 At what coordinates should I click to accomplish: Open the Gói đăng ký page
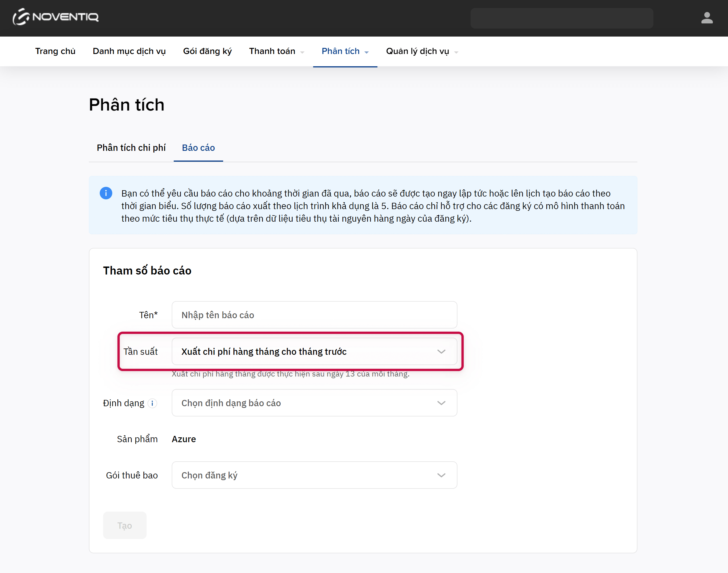tap(207, 51)
